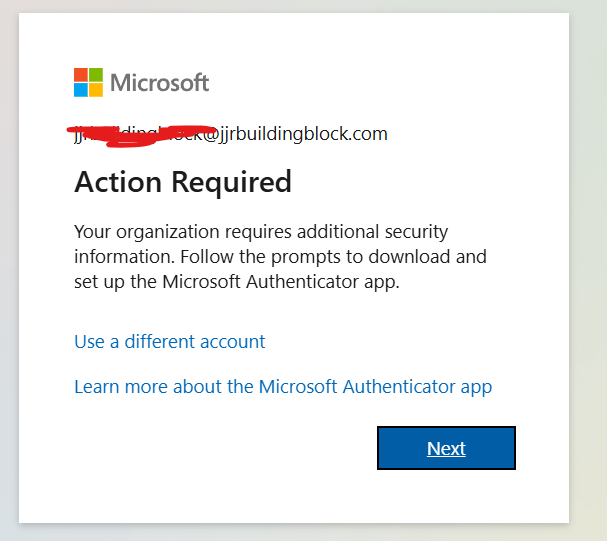Click the green square of Microsoft logo

[x=96, y=75]
